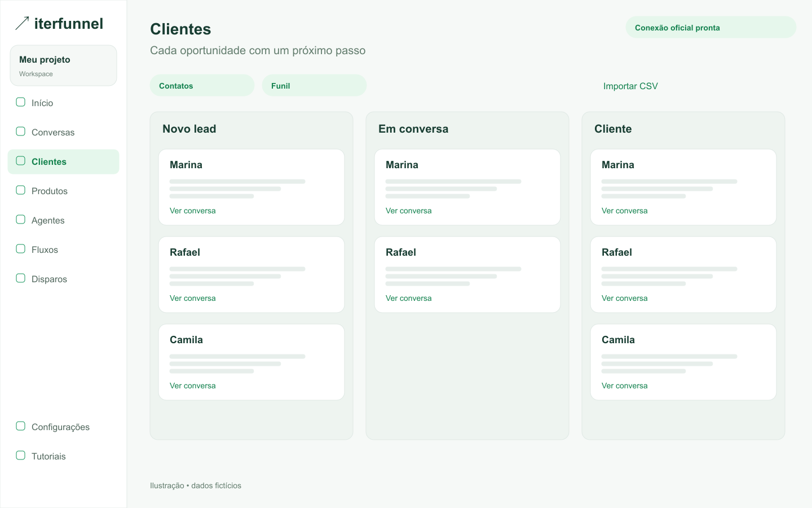Click the Produtos sidebar icon
The image size is (812, 508).
[21, 190]
